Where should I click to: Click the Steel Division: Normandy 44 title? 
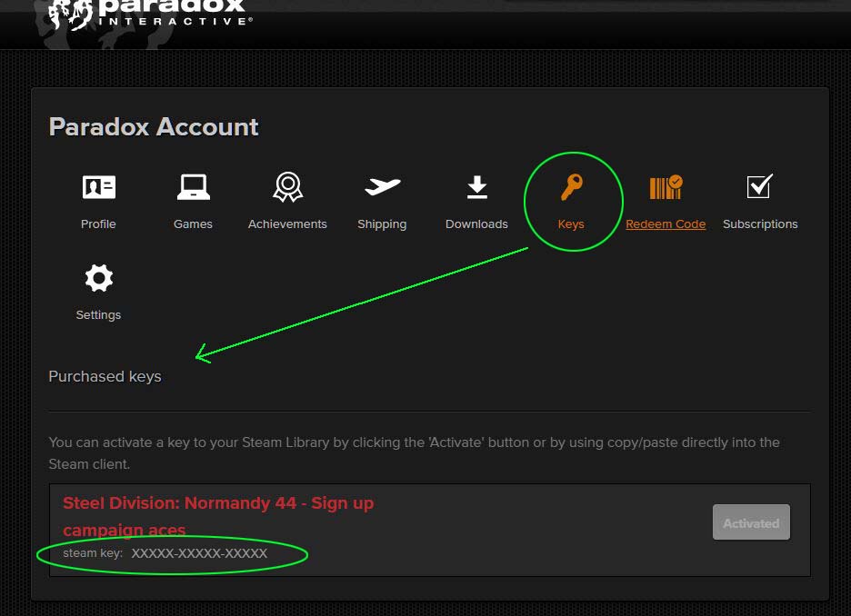point(218,516)
